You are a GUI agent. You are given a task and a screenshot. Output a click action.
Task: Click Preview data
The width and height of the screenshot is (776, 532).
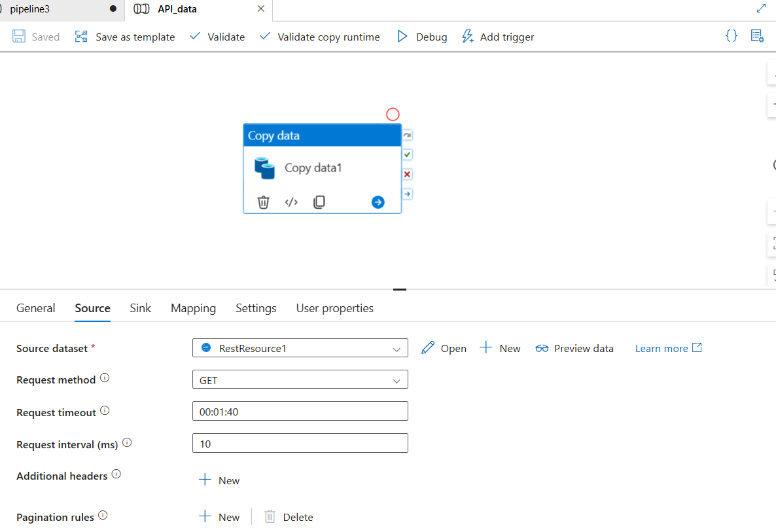click(x=574, y=348)
